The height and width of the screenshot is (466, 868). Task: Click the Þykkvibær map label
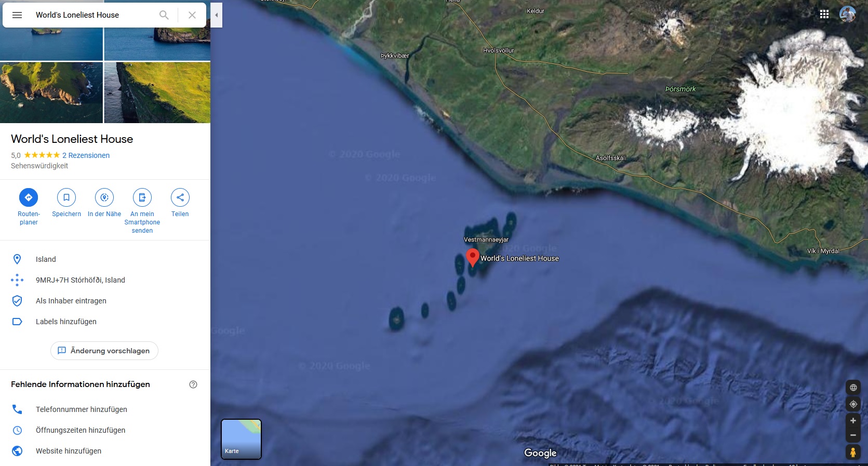395,56
